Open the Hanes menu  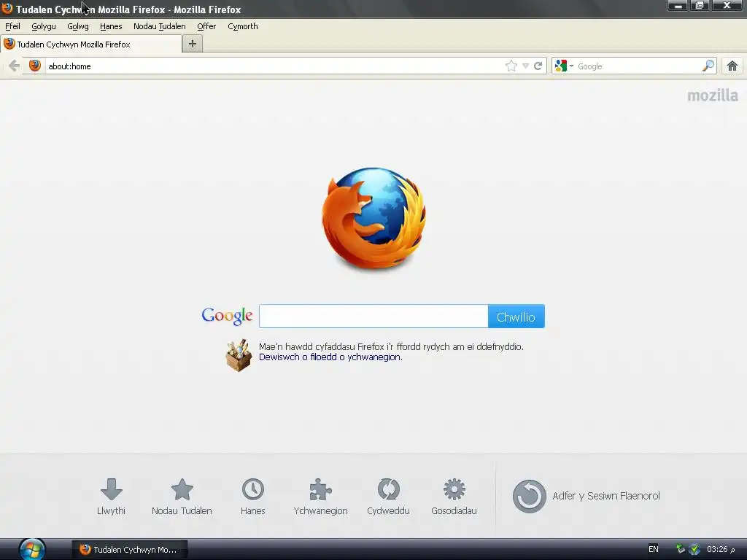tap(111, 26)
